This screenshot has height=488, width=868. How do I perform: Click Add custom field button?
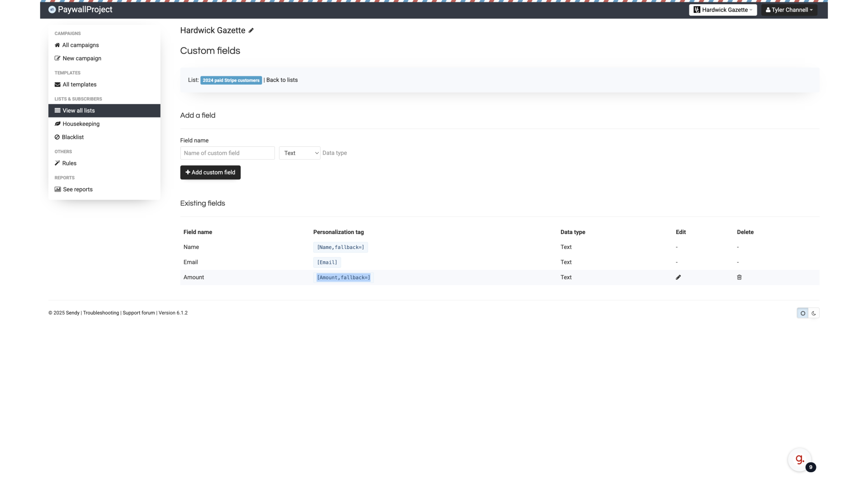pos(210,172)
